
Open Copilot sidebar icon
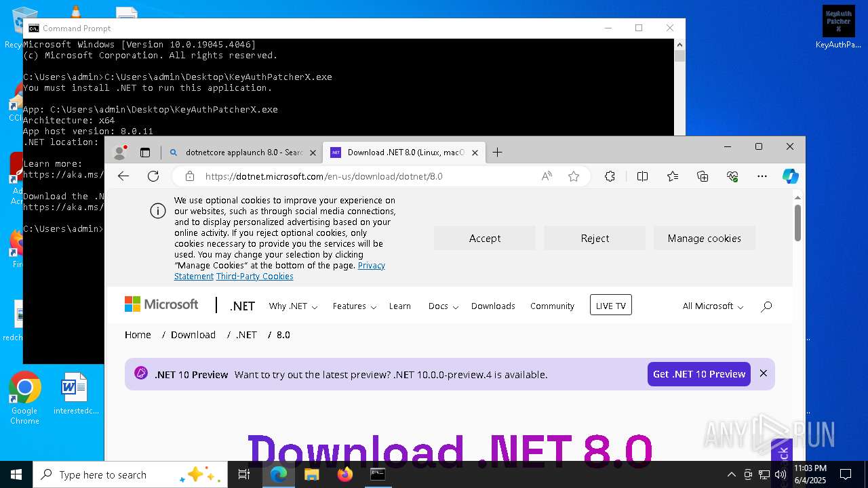pos(791,176)
